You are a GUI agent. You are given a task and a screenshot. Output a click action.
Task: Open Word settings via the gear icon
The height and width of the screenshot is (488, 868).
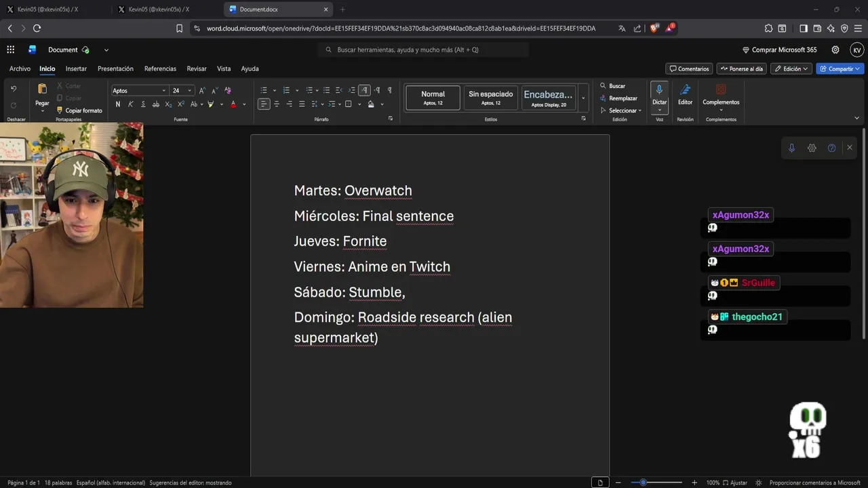[x=835, y=49]
